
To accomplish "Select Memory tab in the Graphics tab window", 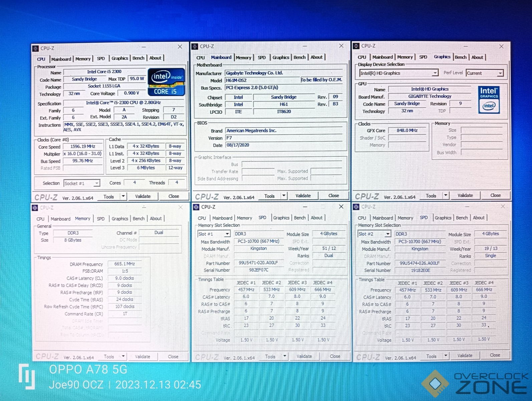I will pos(405,57).
